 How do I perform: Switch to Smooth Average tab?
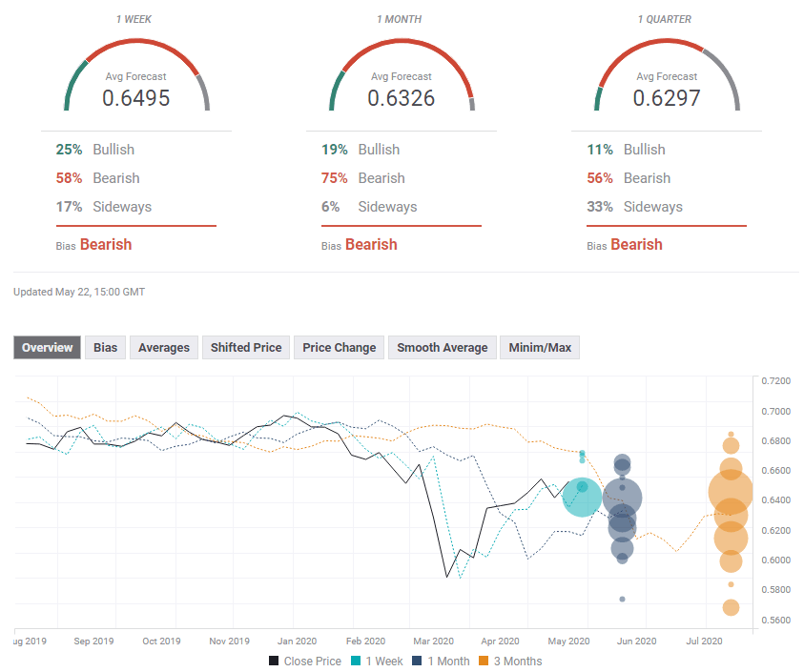coord(443,348)
